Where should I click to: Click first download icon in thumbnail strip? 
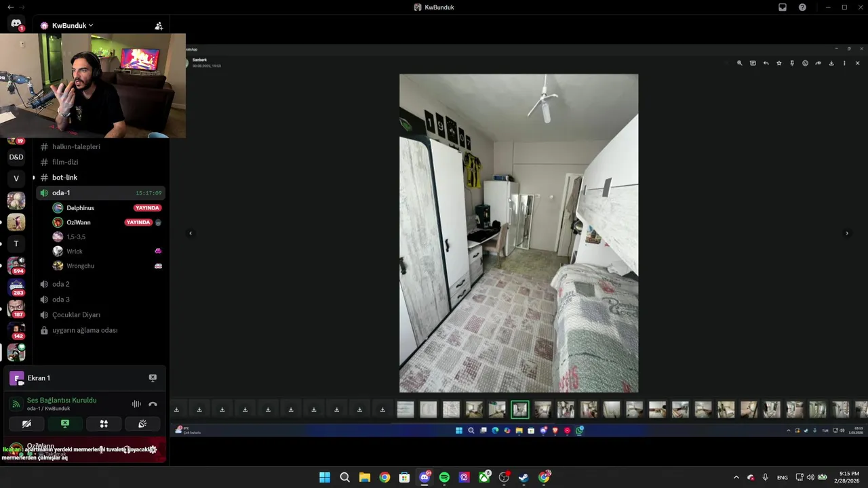(x=176, y=409)
